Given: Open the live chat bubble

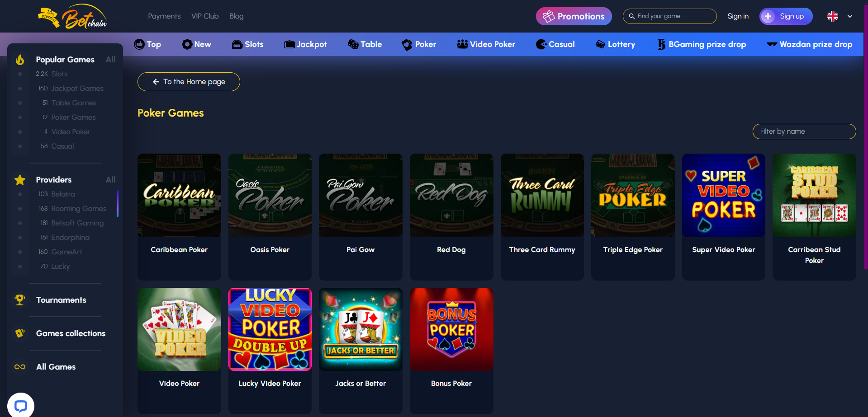Looking at the screenshot, I should 21,405.
